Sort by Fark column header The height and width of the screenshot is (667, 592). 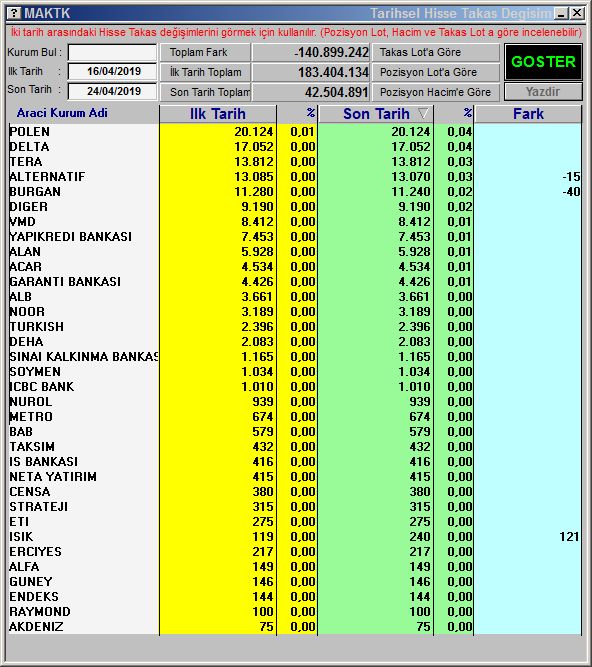528,114
